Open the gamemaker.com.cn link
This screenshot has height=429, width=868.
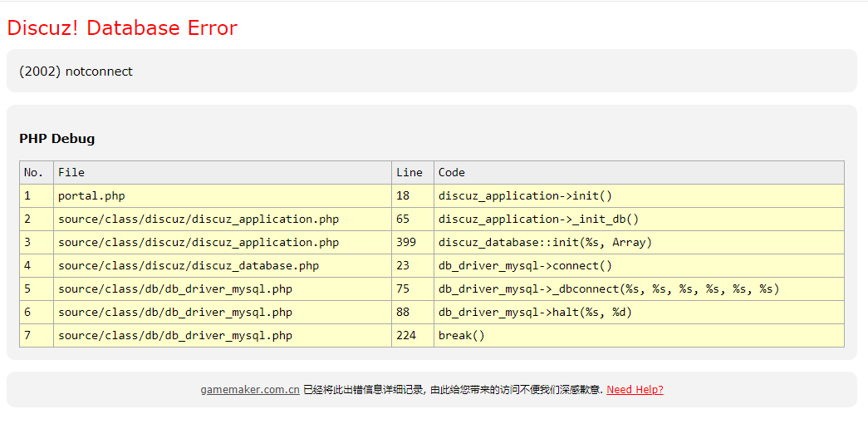click(x=249, y=390)
